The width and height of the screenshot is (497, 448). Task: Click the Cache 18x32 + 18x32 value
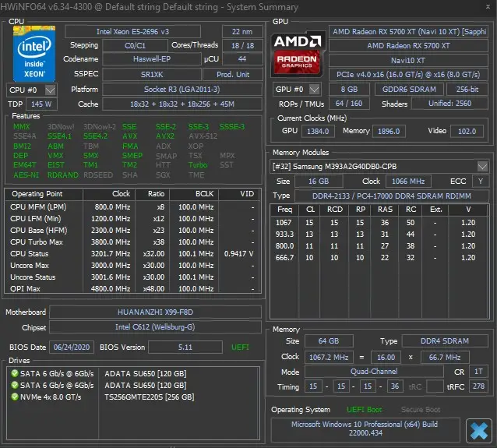click(x=182, y=104)
